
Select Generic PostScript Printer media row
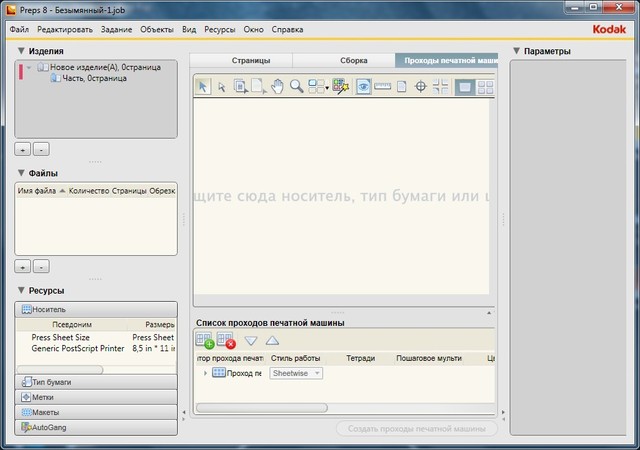(80, 348)
